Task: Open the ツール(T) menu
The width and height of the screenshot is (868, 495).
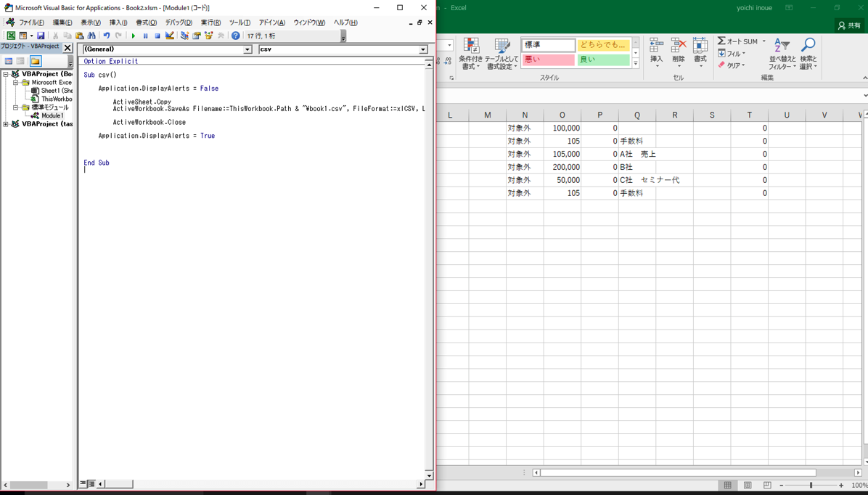Action: pos(239,22)
